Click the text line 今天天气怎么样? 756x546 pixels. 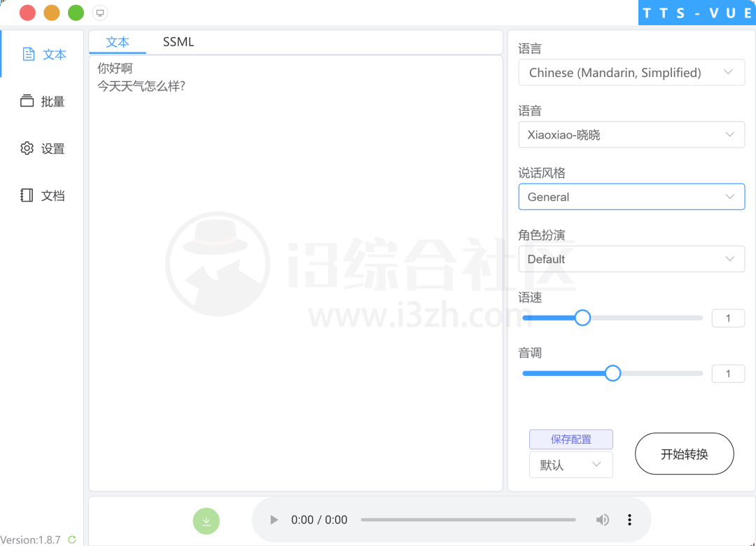coord(141,86)
